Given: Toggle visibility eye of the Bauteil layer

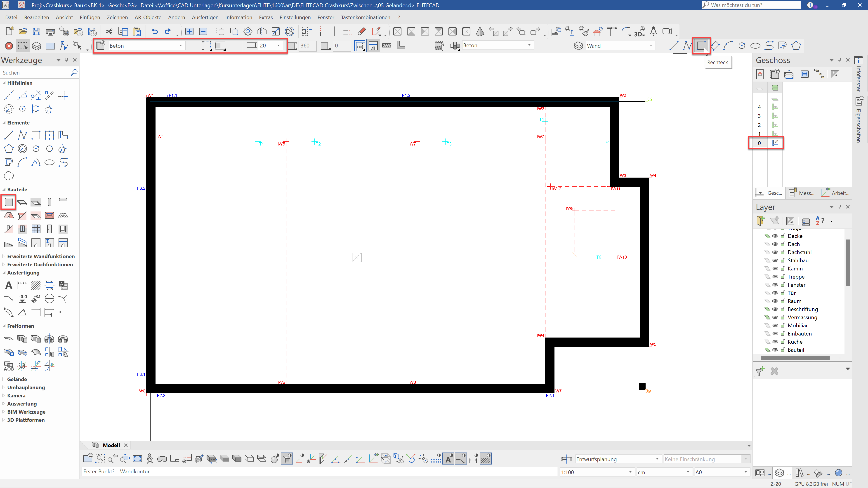Looking at the screenshot, I should (x=775, y=350).
